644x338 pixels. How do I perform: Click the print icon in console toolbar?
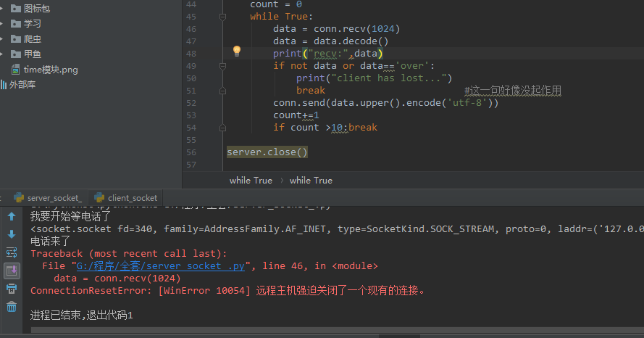pyautogui.click(x=12, y=289)
